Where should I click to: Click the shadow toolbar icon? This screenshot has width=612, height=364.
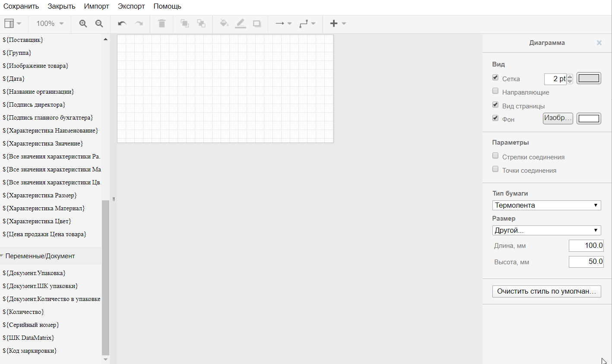coord(257,24)
